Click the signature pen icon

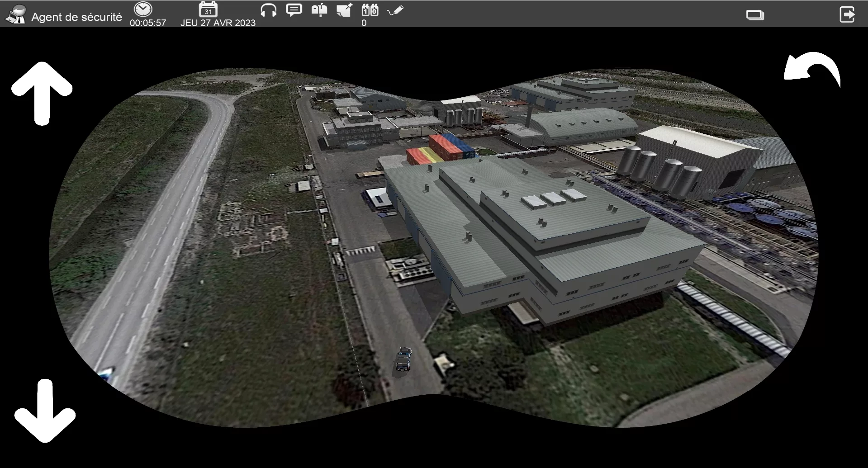(395, 11)
